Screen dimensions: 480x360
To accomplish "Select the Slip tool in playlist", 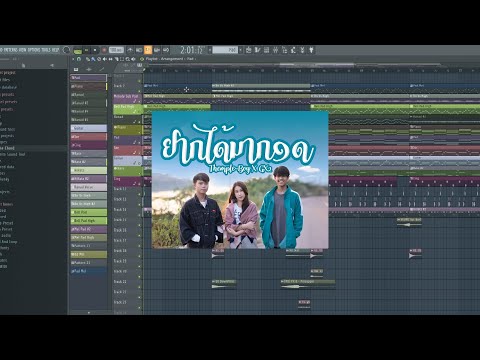I will coord(110,59).
